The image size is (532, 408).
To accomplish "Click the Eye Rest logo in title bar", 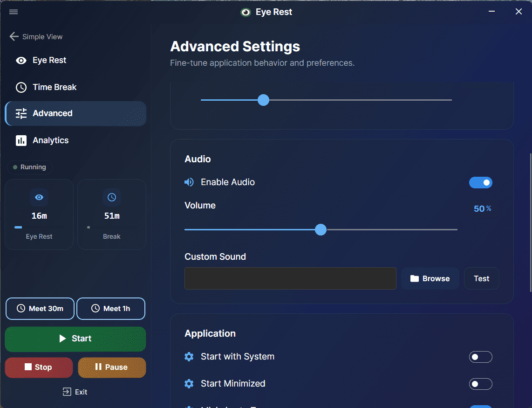I will (246, 12).
